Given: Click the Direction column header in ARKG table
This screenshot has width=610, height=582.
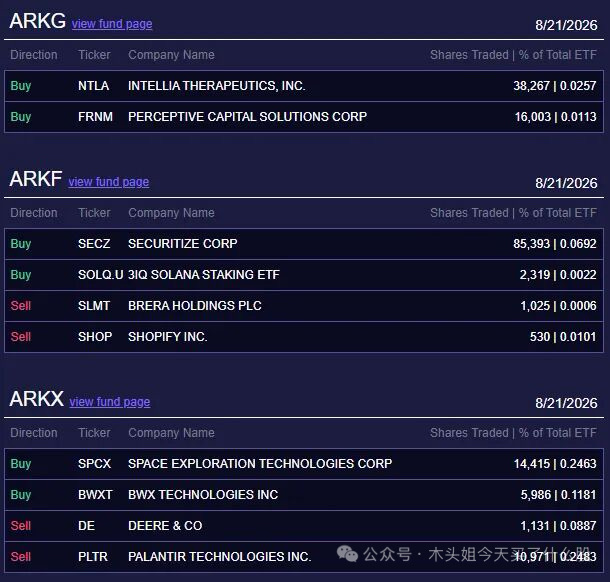Looking at the screenshot, I should coord(34,55).
